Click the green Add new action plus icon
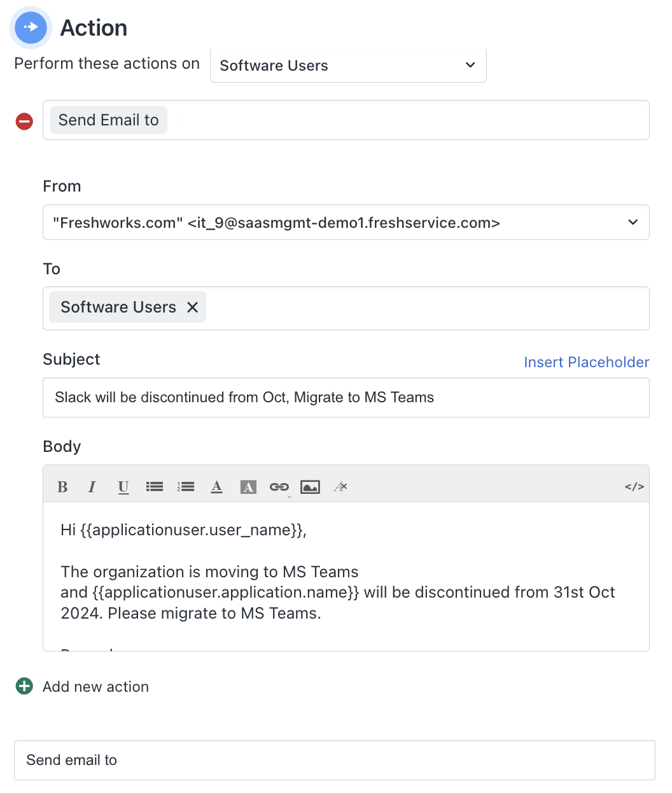The height and width of the screenshot is (793, 672). (24, 686)
